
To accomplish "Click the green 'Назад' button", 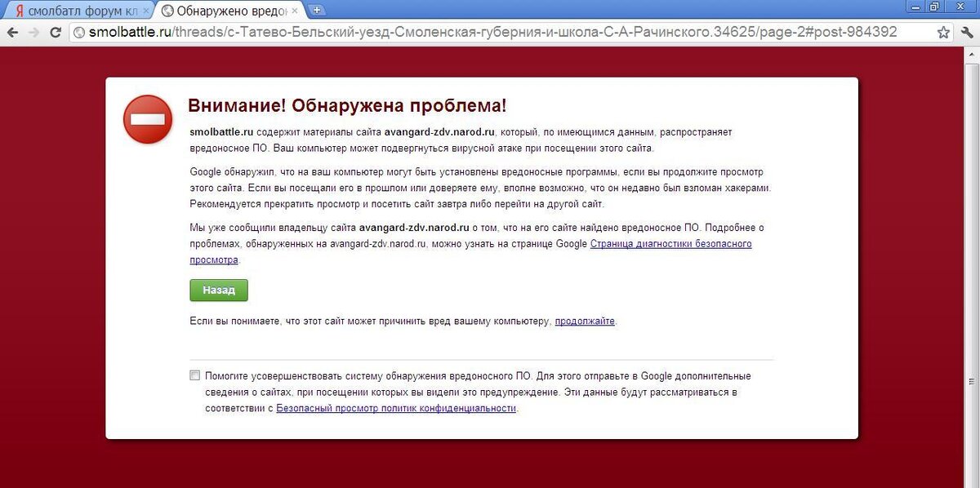I will coord(219,290).
